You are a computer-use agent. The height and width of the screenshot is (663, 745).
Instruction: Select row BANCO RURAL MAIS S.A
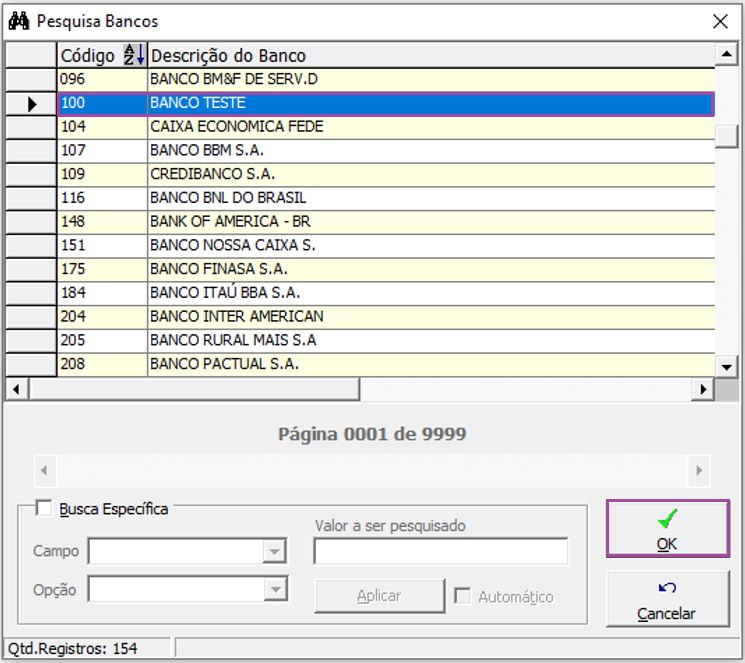[x=386, y=341]
